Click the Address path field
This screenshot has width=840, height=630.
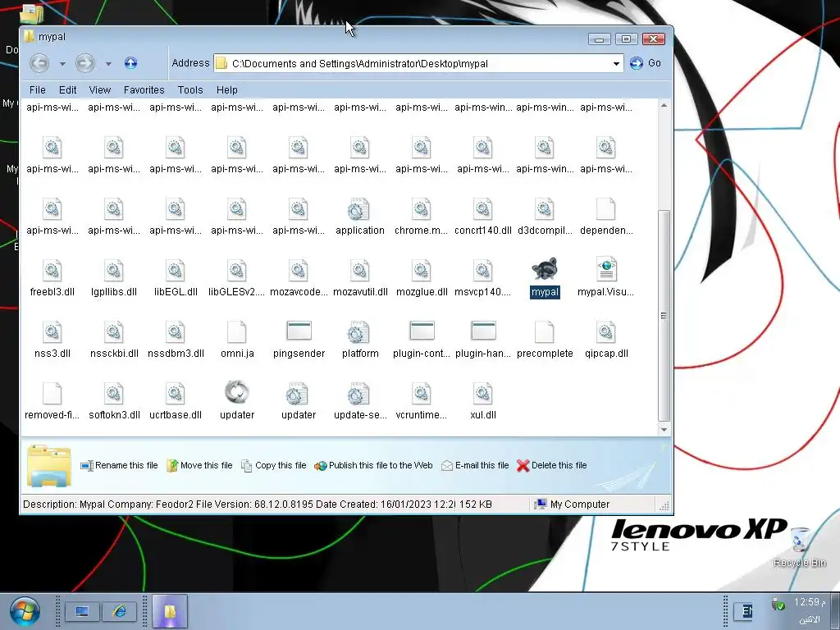[418, 64]
